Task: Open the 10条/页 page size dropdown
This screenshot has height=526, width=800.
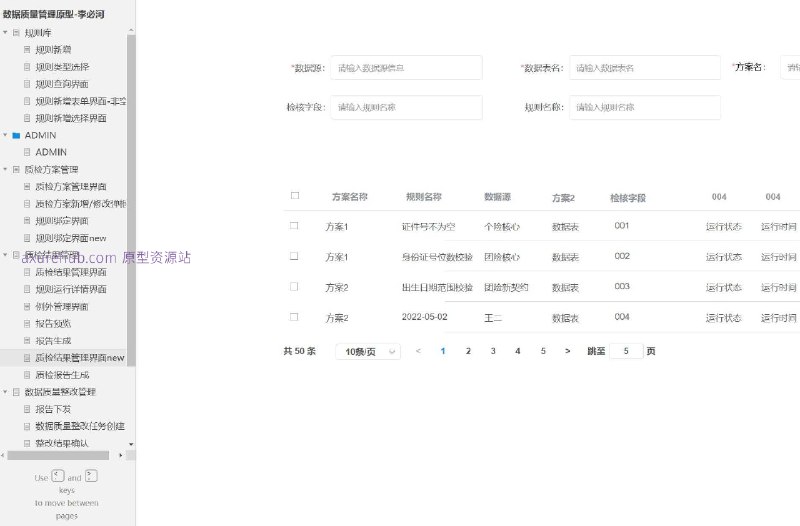Action: coord(368,352)
